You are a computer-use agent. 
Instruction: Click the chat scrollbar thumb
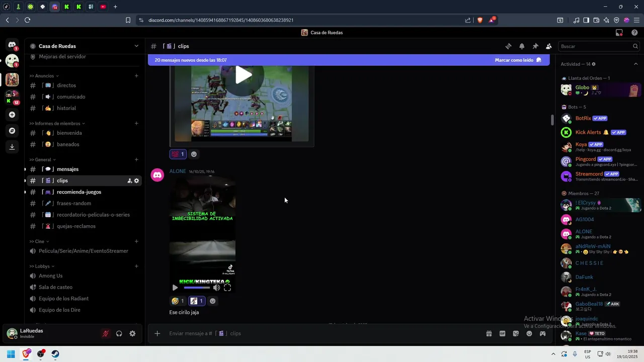coord(552,120)
